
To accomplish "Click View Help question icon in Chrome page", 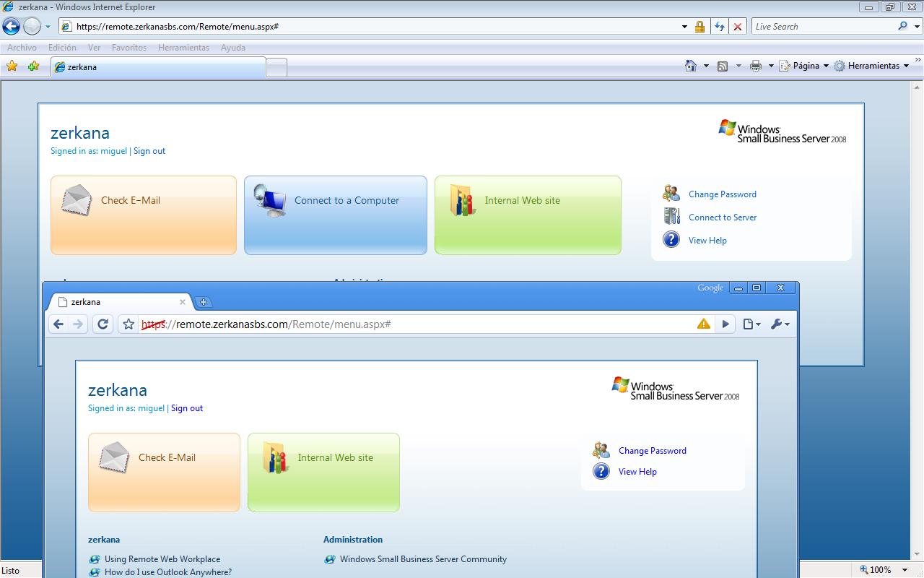I will click(x=601, y=471).
